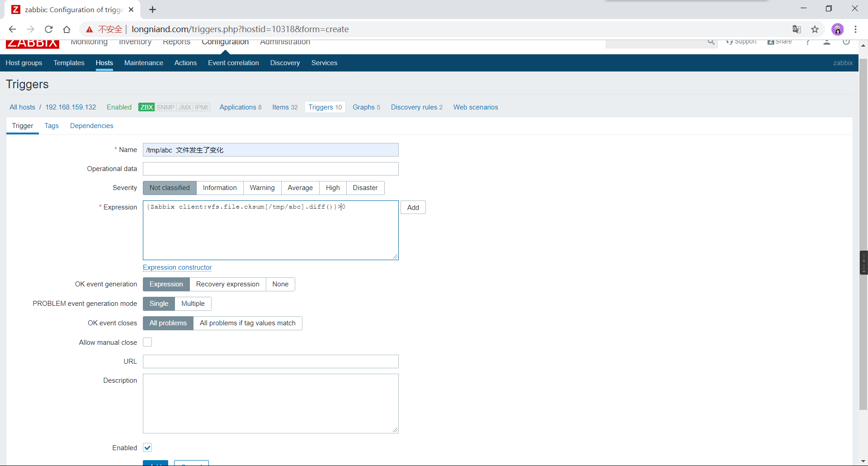Click the IPMI availability badge
Image resolution: width=868 pixels, height=466 pixels.
click(202, 107)
